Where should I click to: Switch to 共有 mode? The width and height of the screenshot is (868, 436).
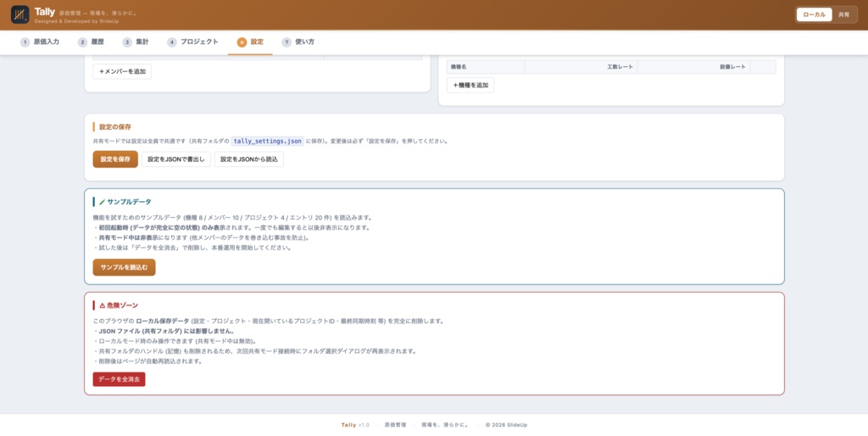[843, 15]
